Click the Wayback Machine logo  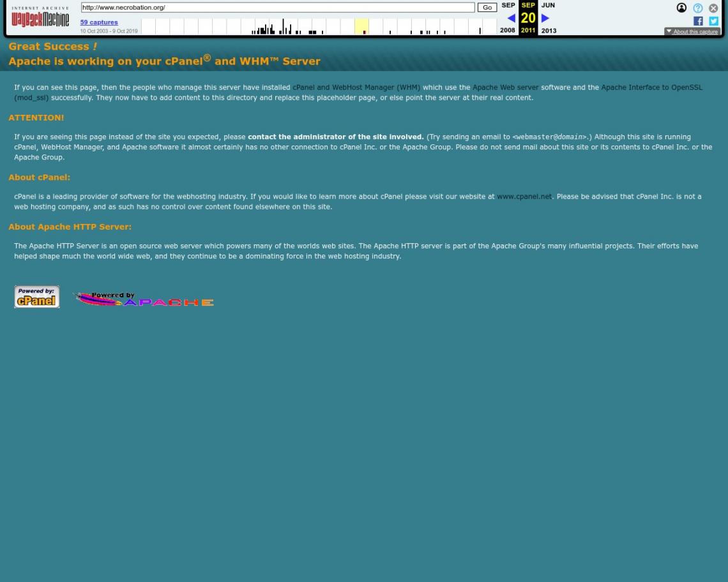tap(40, 17)
